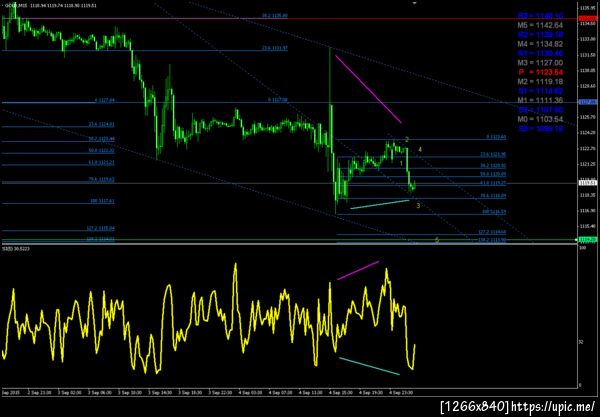Select the cyan trend line on price chart

(380, 204)
